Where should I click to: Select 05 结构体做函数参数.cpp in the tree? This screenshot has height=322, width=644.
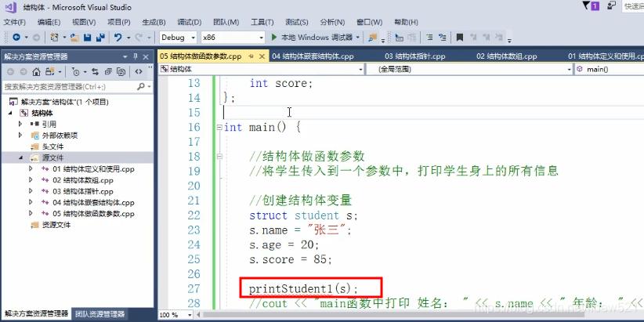[94, 214]
